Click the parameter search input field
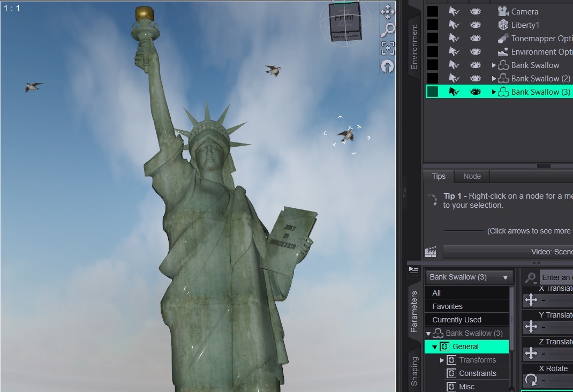 tap(556, 277)
